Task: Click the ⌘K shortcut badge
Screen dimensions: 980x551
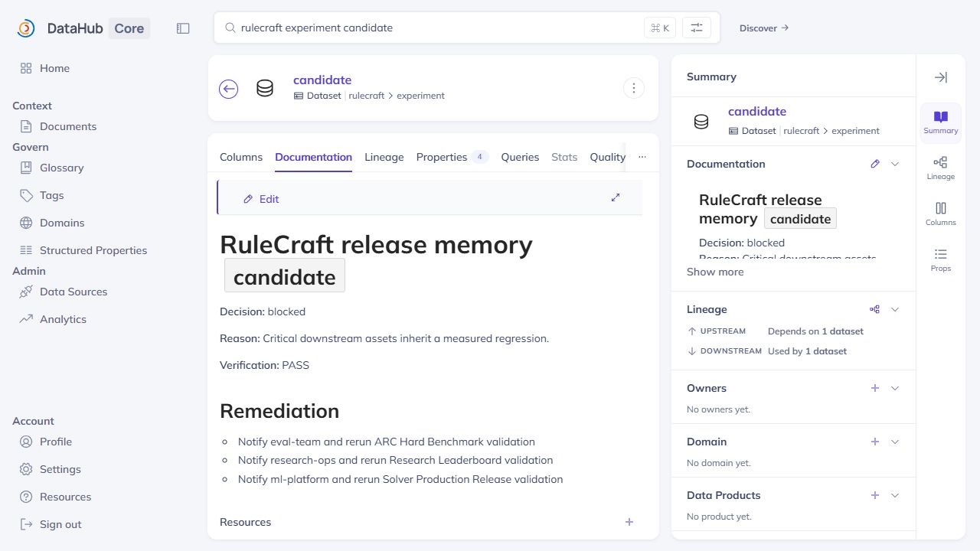Action: (659, 28)
